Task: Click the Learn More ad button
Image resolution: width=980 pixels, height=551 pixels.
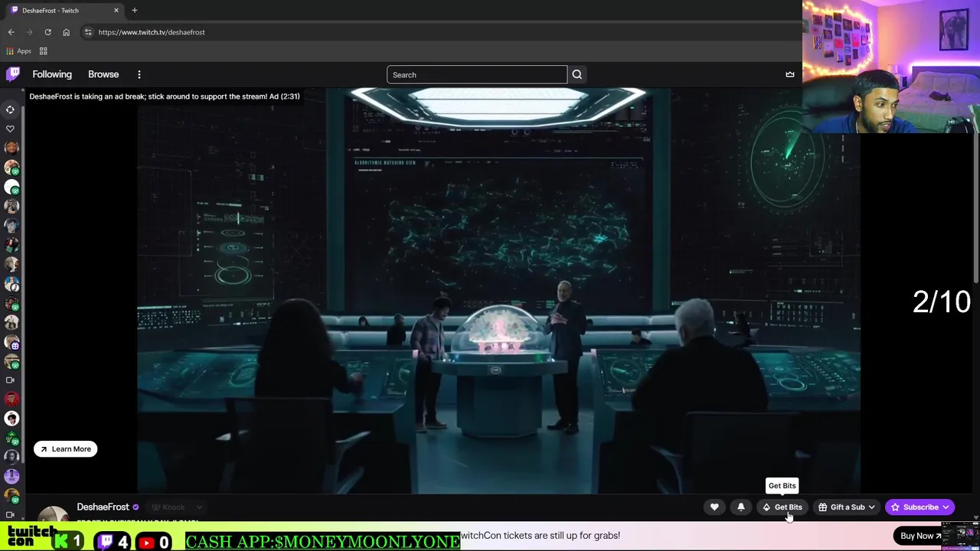Action: (x=65, y=449)
